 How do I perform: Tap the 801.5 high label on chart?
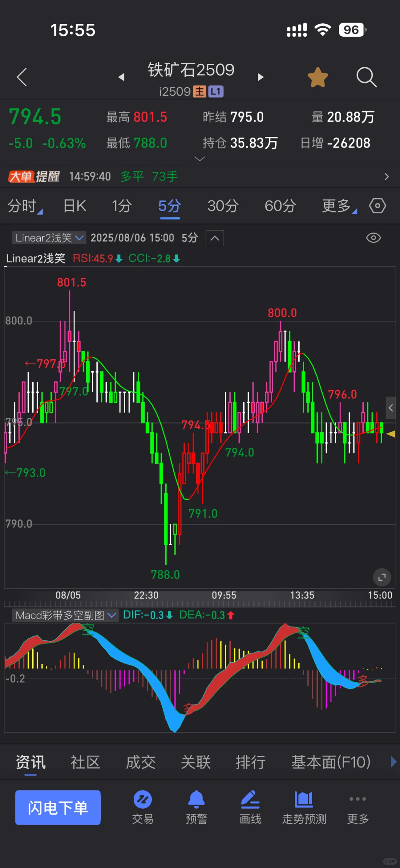[71, 283]
